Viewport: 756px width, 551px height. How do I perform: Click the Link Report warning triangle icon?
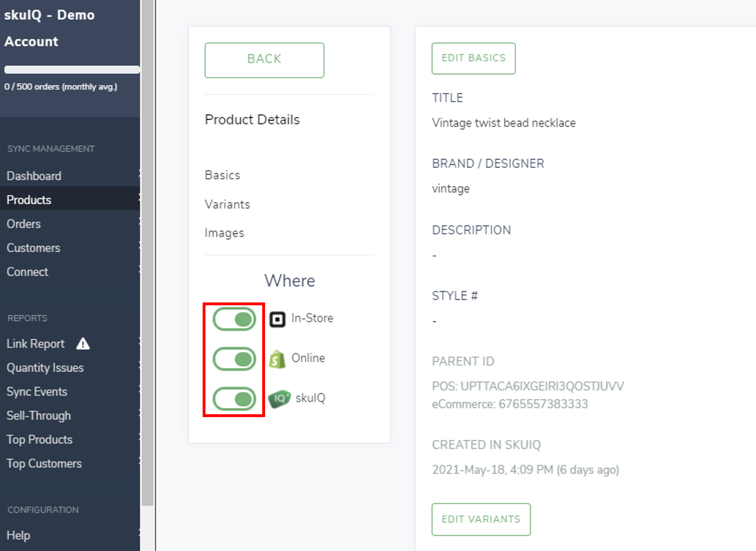(x=83, y=344)
